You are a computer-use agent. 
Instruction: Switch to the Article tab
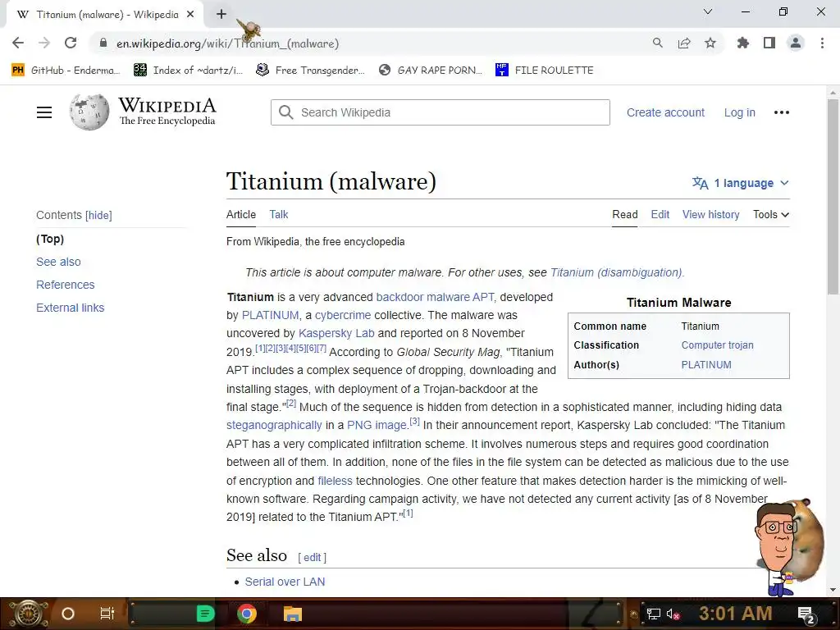tap(241, 215)
